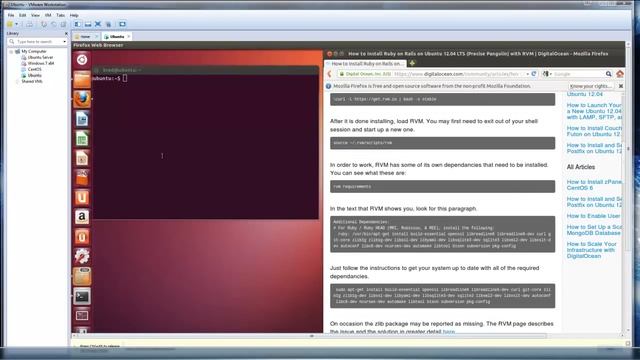
Task: Open How to Launch Your site article link
Action: 594,111
